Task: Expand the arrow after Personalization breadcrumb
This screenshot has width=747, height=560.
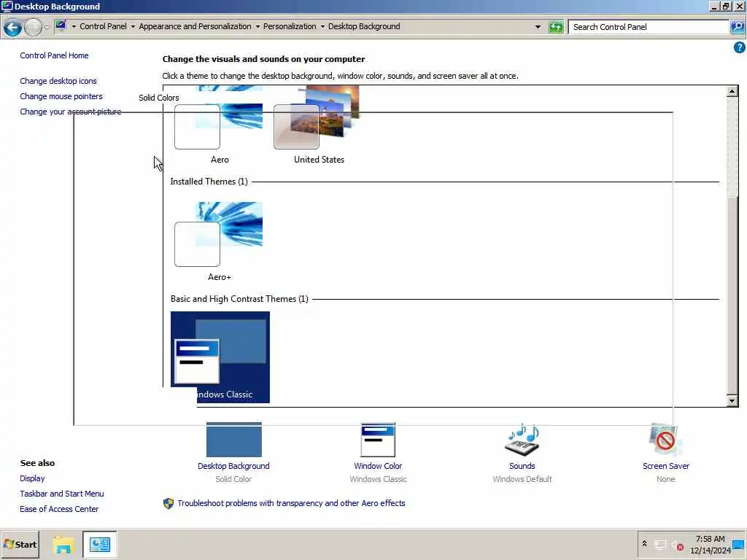Action: click(x=322, y=27)
